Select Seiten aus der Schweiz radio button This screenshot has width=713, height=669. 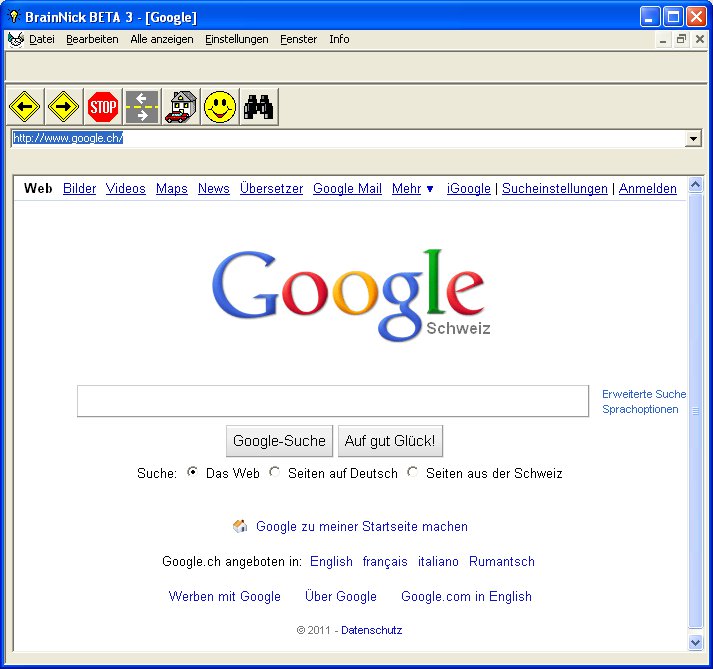[412, 472]
